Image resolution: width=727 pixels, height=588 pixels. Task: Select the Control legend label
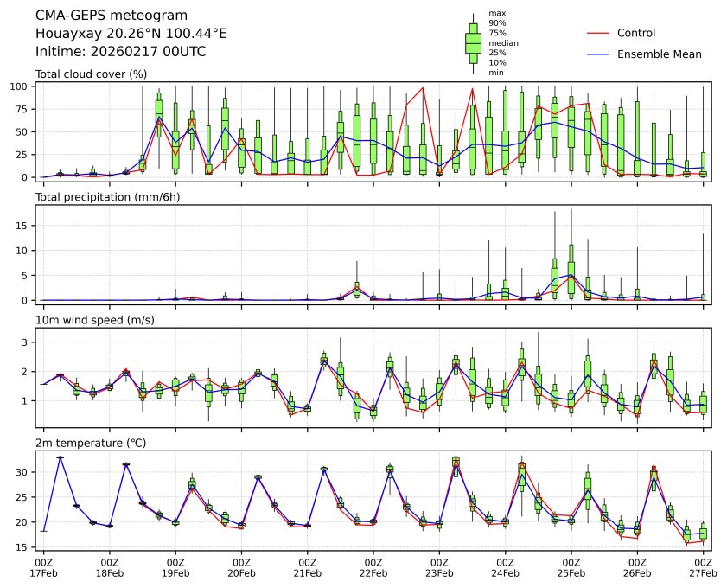coord(635,33)
